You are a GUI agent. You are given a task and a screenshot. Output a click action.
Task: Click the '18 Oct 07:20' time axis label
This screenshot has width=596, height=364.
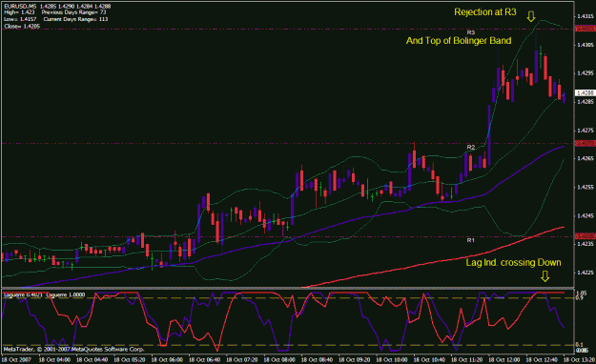(242, 359)
